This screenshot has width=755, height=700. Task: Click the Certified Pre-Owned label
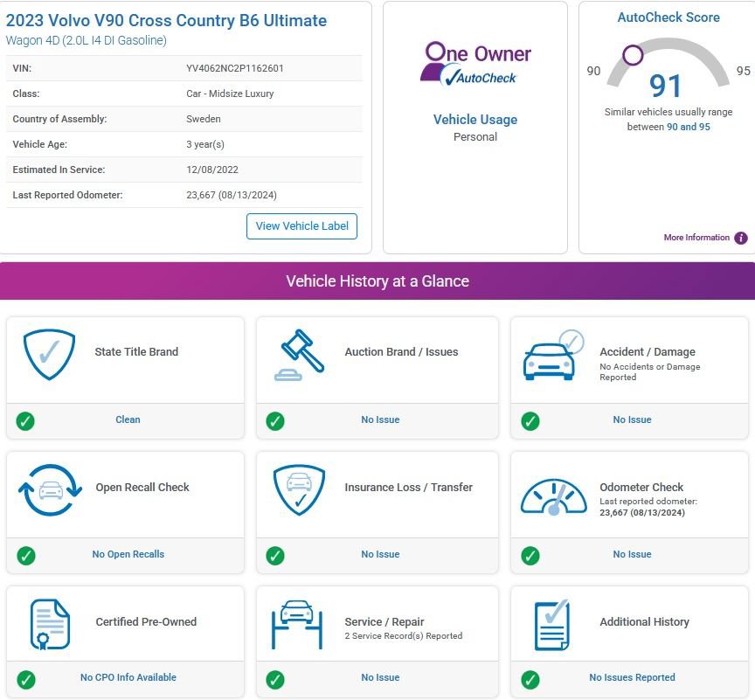pyautogui.click(x=146, y=622)
